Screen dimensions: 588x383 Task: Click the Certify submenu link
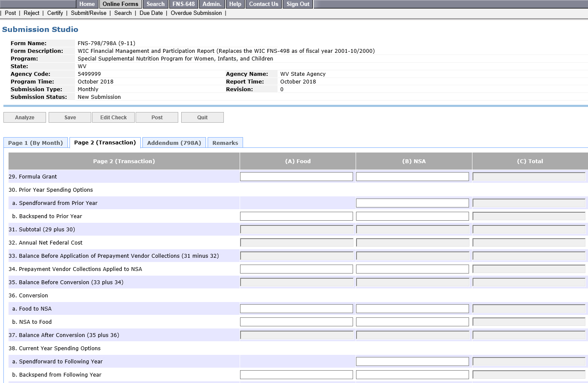tap(55, 13)
